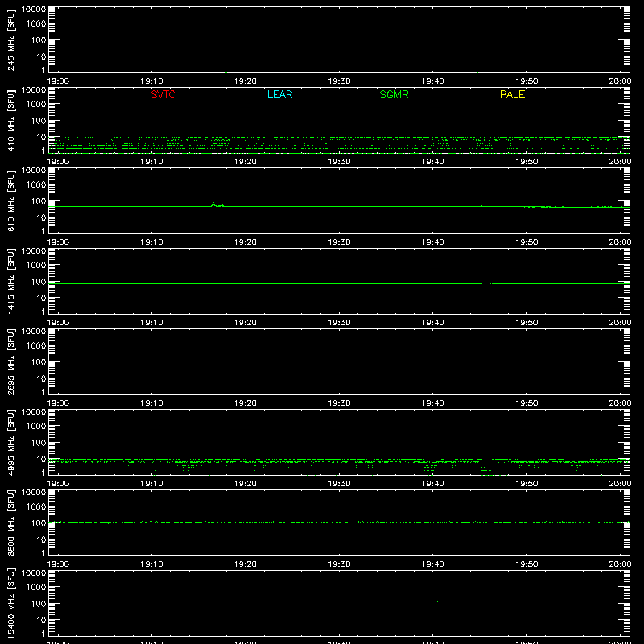Select the 4995 MHz [SFU] axis label

coord(10,442)
